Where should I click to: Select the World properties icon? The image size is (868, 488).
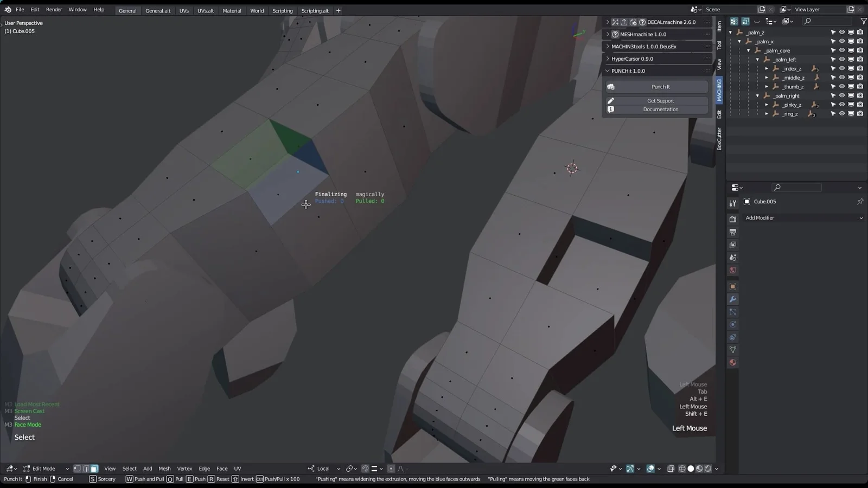[x=733, y=270]
